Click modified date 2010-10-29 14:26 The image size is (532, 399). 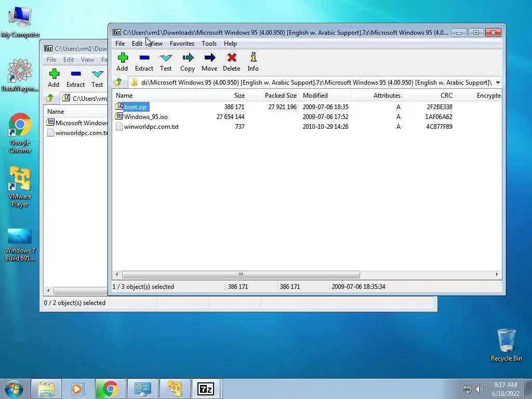325,127
